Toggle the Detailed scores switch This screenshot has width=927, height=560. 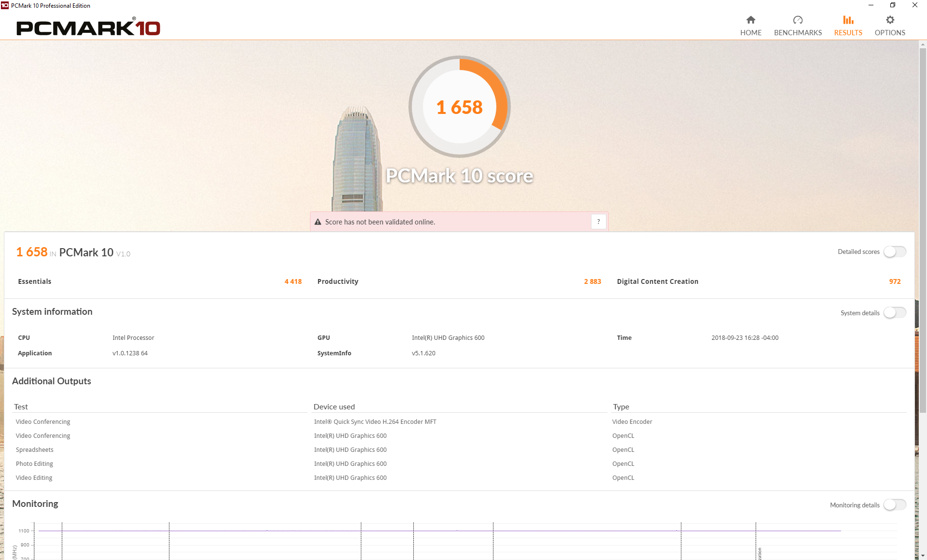point(895,252)
